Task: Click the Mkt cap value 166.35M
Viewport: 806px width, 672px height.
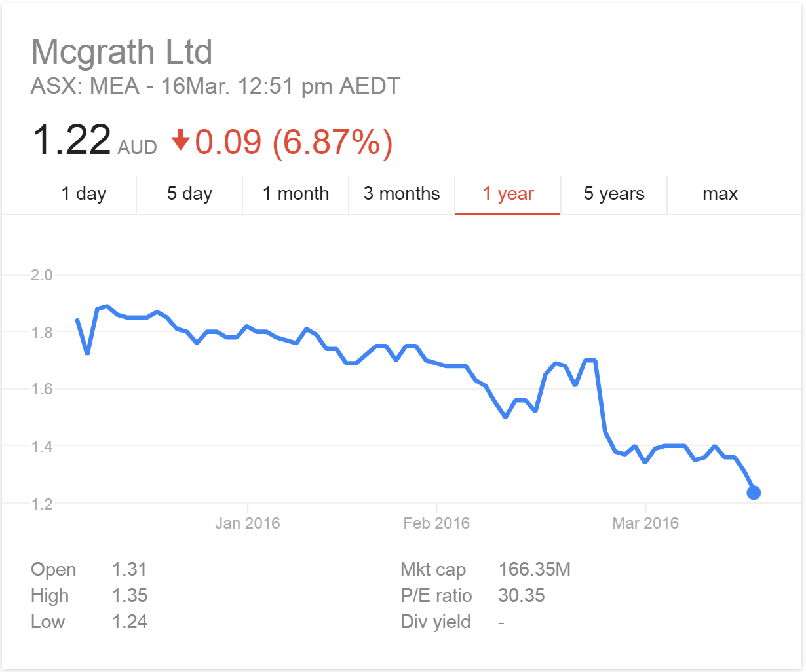Action: tap(535, 570)
